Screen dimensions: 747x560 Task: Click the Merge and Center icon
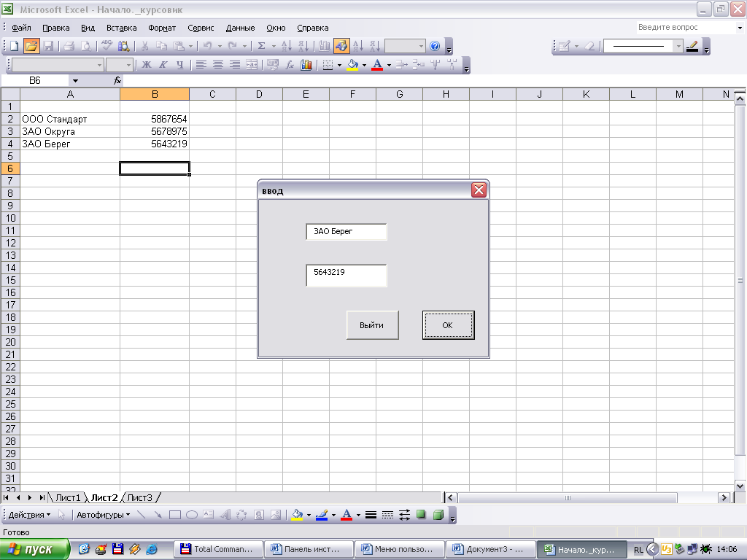[252, 65]
